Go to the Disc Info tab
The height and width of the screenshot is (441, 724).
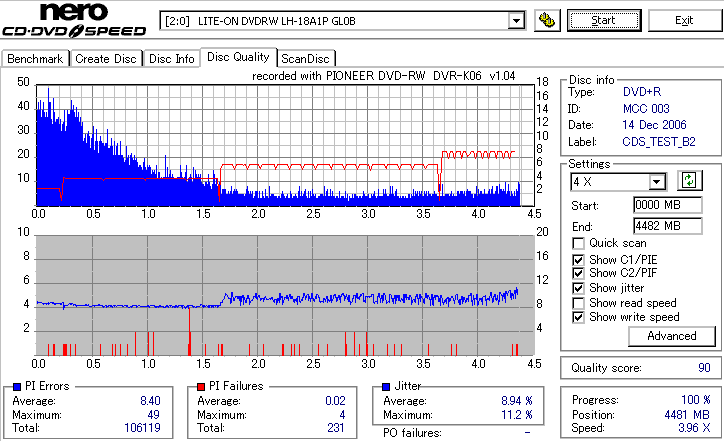pos(172,59)
